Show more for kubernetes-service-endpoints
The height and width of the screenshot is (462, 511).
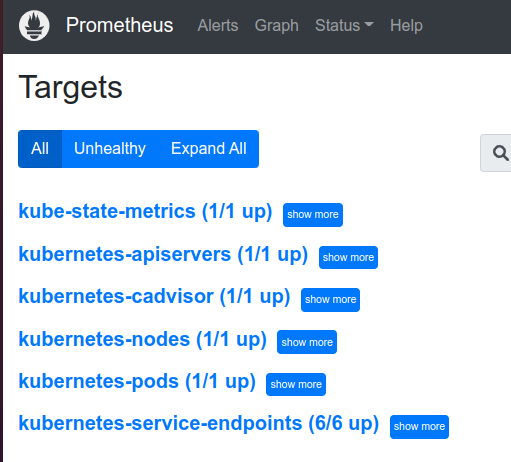click(419, 427)
